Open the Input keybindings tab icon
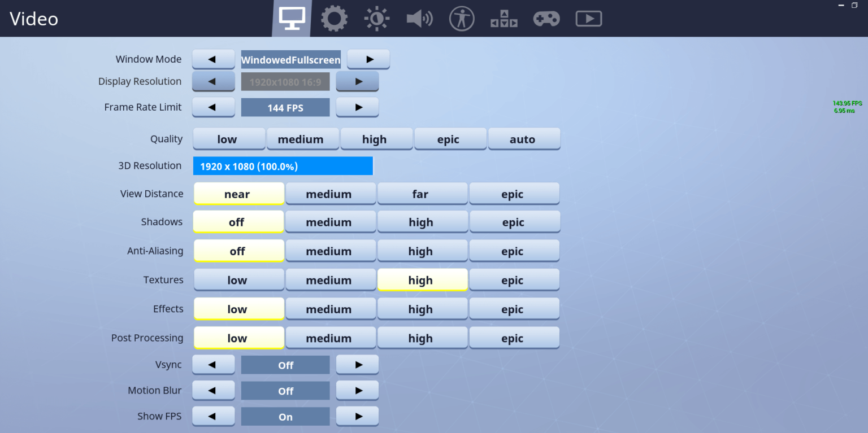This screenshot has height=433, width=868. pyautogui.click(x=504, y=19)
